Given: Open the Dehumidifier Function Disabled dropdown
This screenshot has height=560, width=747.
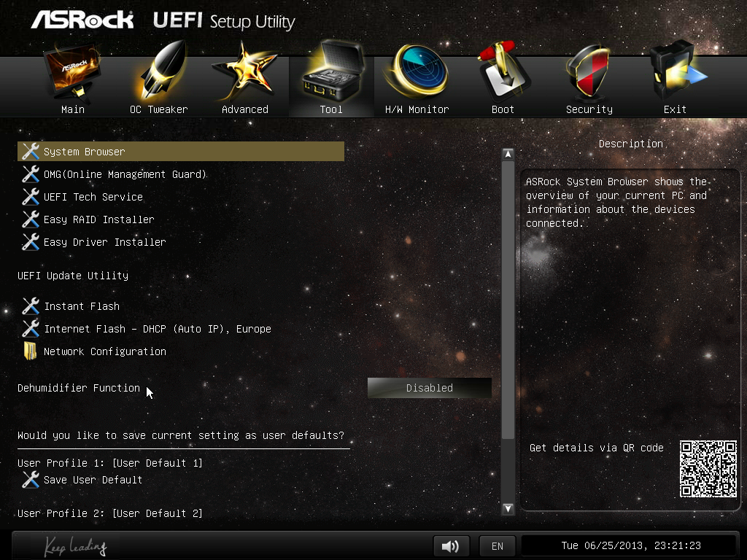Looking at the screenshot, I should point(429,388).
